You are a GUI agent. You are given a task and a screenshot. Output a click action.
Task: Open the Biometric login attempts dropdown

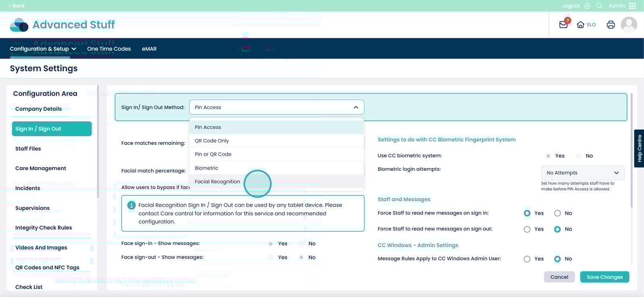tap(582, 173)
